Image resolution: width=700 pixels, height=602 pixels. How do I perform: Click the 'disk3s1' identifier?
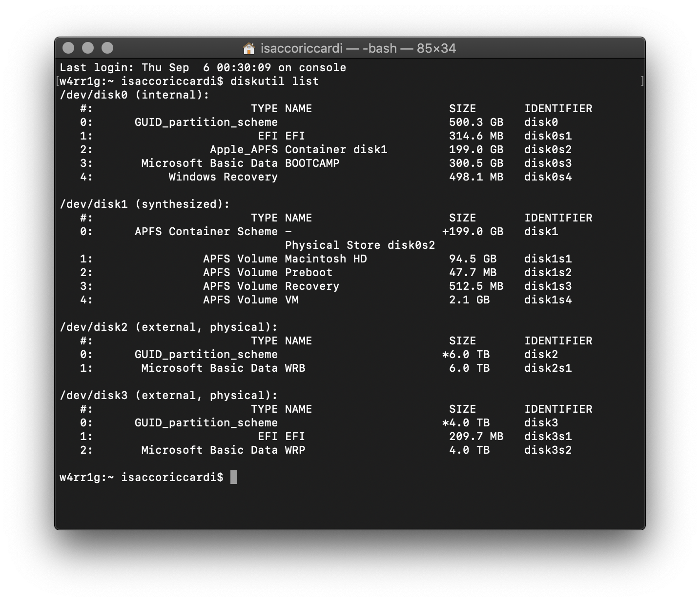[548, 436]
